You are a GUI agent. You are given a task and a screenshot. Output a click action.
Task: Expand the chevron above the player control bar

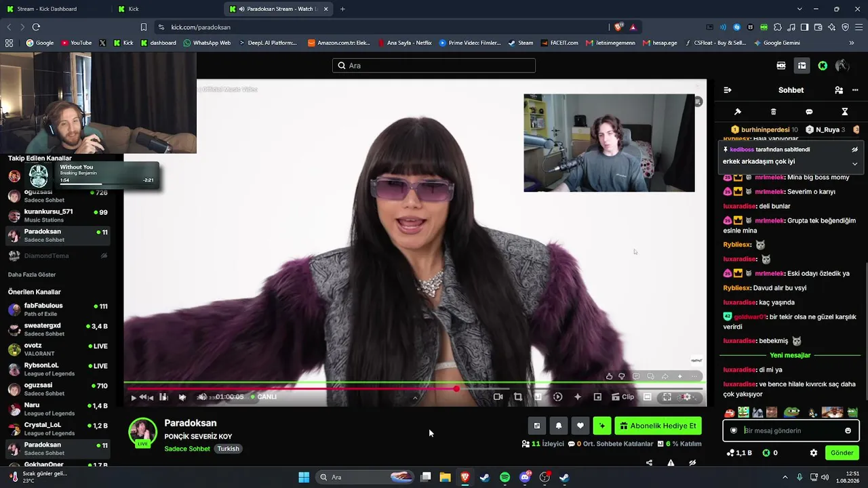pos(415,398)
